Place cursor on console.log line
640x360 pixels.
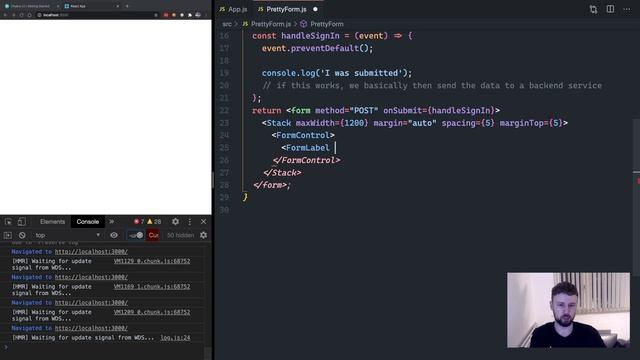[x=337, y=73]
